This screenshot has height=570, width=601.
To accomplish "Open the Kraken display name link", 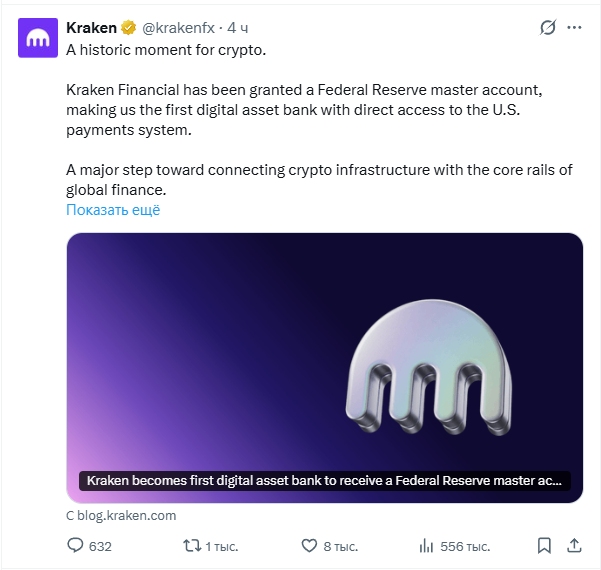I will (x=91, y=28).
